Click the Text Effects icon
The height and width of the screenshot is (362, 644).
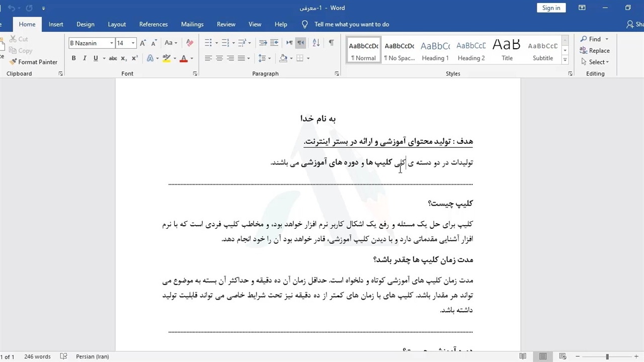(150, 58)
